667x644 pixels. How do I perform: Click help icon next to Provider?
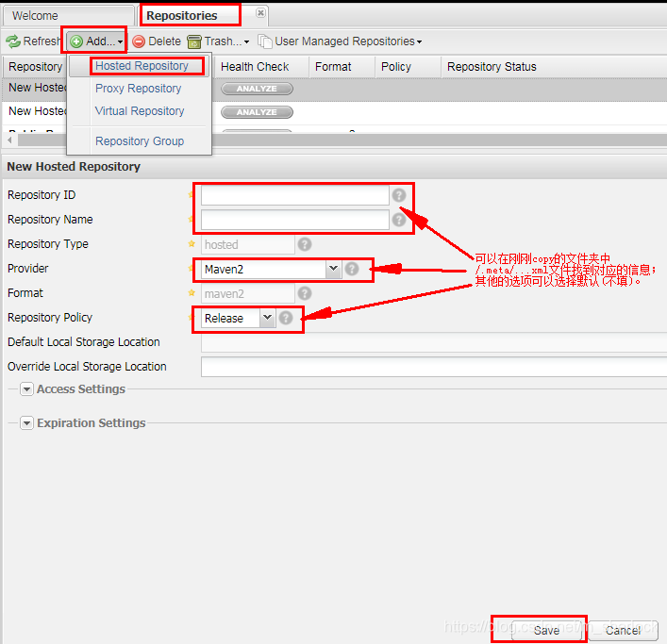tap(352, 269)
